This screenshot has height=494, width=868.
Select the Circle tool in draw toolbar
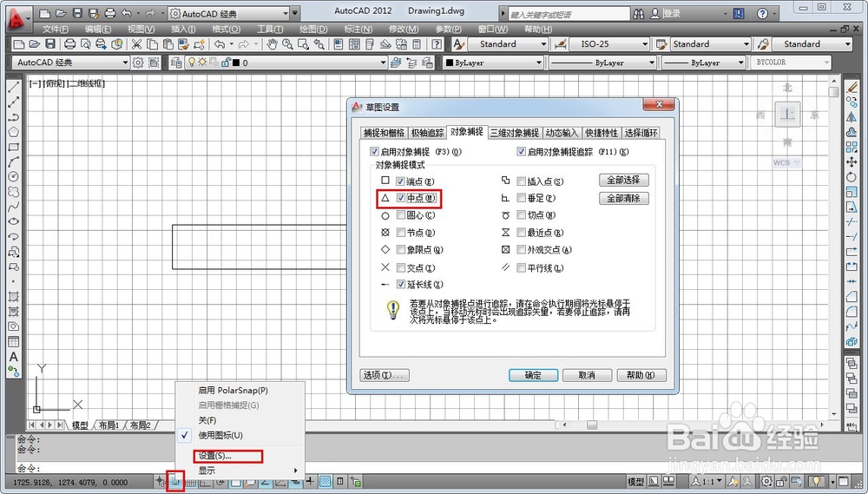coord(13,176)
